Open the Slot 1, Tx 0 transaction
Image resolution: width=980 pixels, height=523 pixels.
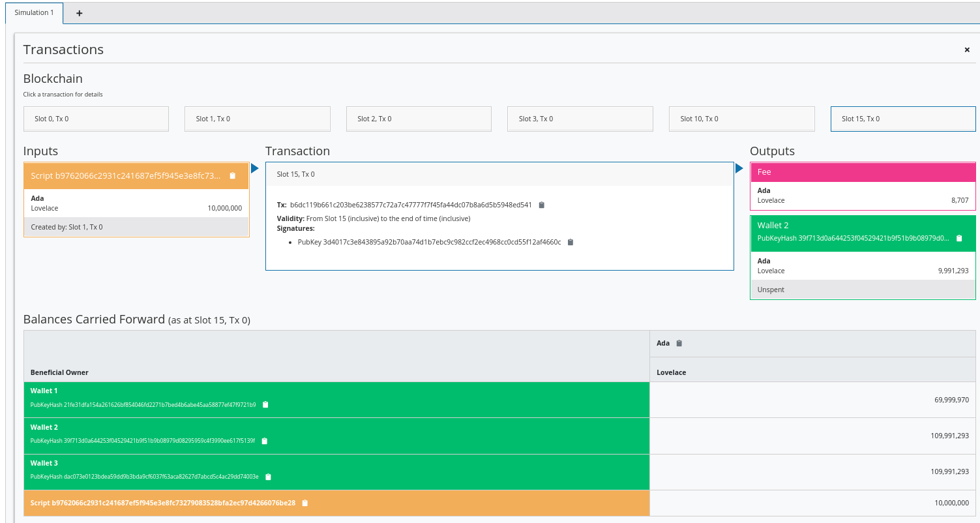click(x=257, y=119)
